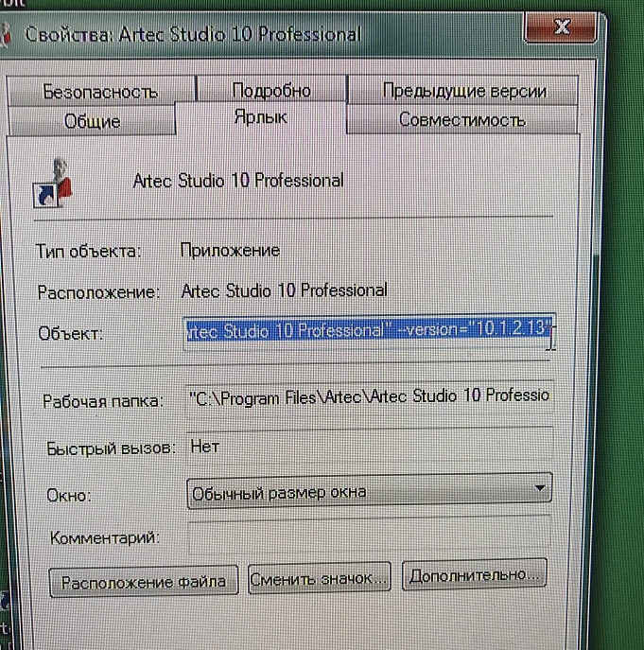Click the Комментарий input field

(369, 536)
